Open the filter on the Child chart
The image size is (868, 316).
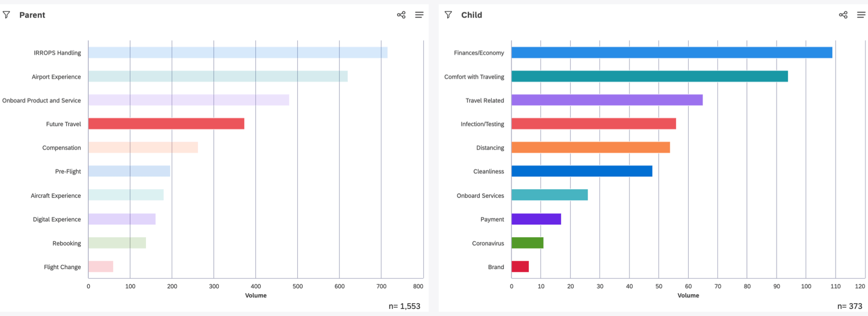448,15
